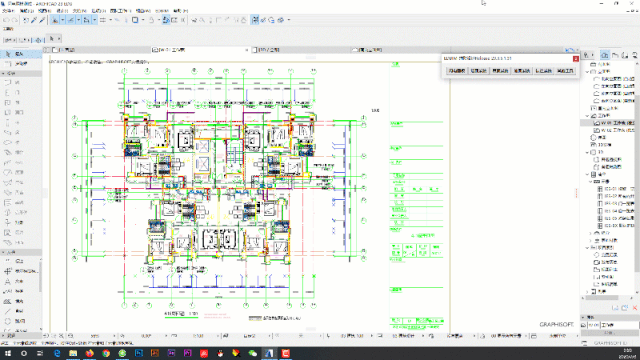
Task: Collapse the Design section header in the toolbox
Action: pyautogui.click(x=20, y=73)
